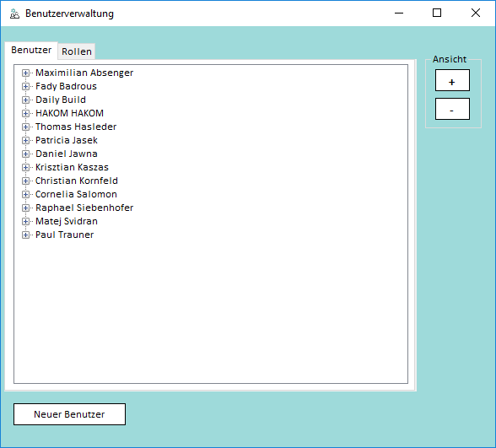Select Daniel Jawna in the user list
Image resolution: width=496 pixels, height=448 pixels.
tap(67, 154)
